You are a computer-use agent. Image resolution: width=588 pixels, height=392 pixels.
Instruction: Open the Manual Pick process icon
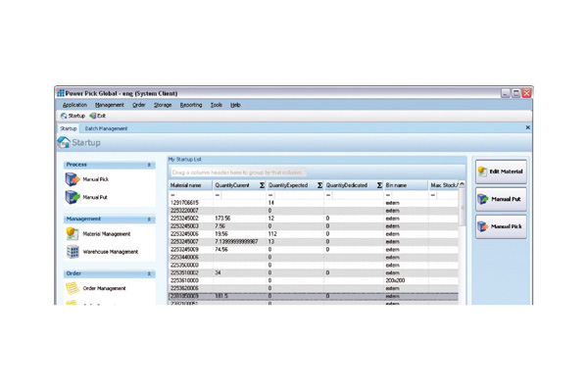[x=72, y=179]
